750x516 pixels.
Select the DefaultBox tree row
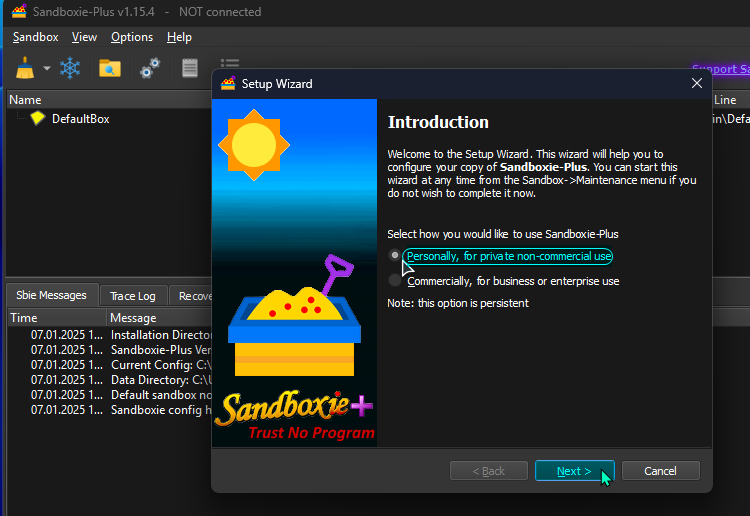110,119
